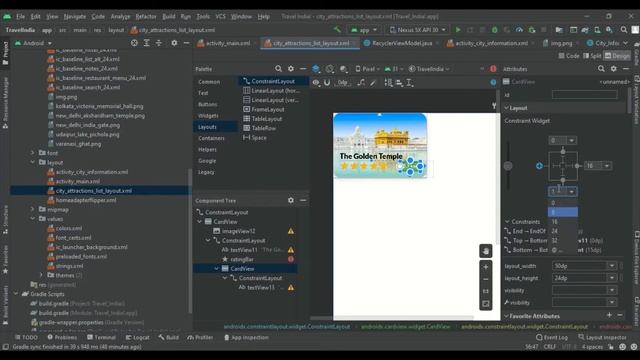
Task: Open the TravelIndia theme dropdown
Action: 429,69
